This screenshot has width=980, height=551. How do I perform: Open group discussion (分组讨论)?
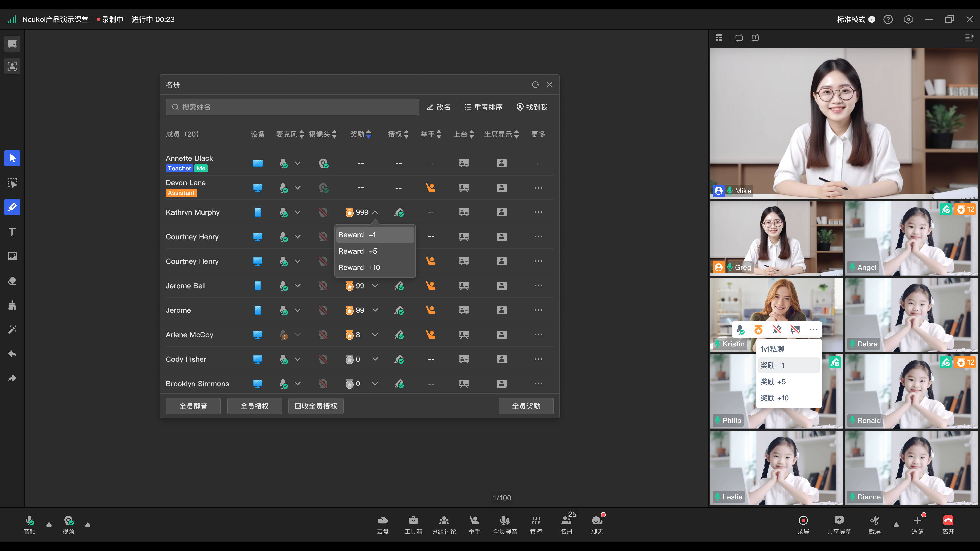coord(444,525)
